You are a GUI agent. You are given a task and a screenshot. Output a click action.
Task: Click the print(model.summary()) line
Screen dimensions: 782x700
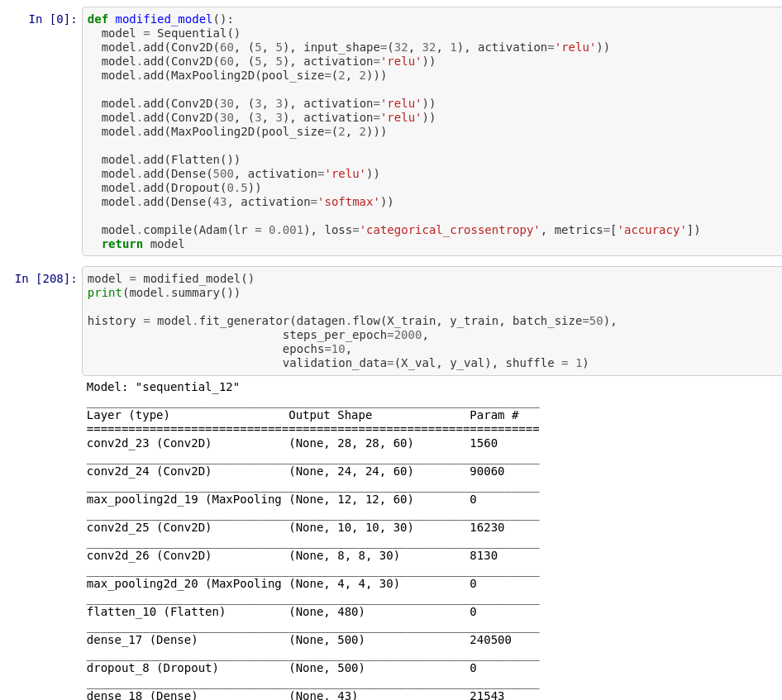coord(164,293)
